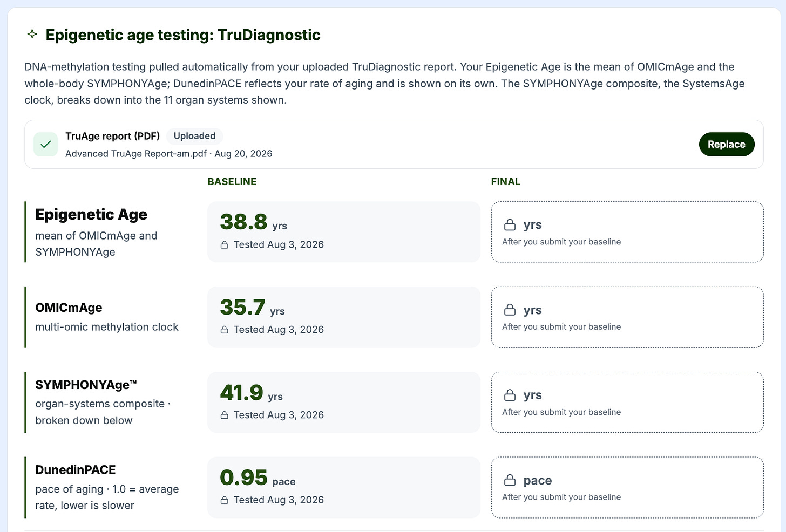Image resolution: width=786 pixels, height=532 pixels.
Task: Click the TruAge report (PDF) label
Action: point(112,136)
